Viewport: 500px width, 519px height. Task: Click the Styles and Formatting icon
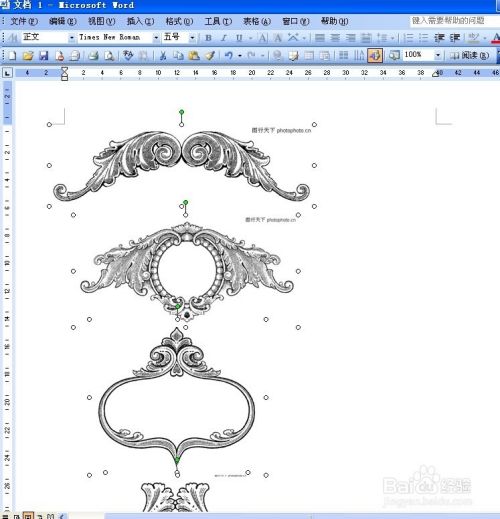coord(13,38)
